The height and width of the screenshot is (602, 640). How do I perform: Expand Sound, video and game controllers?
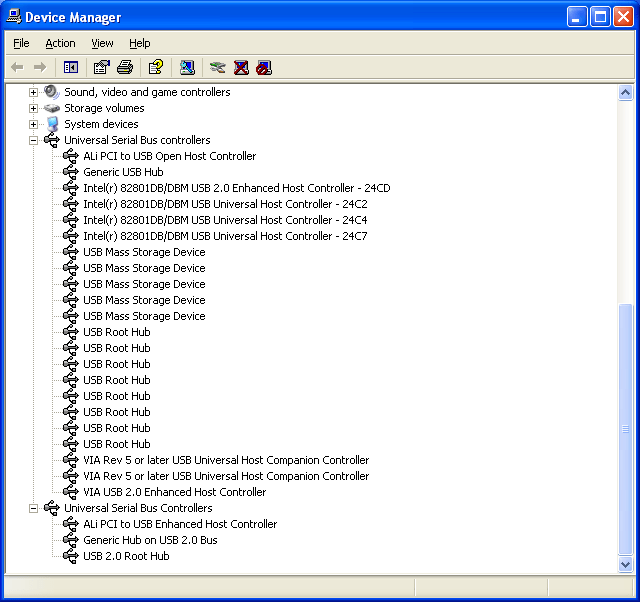[x=33, y=92]
